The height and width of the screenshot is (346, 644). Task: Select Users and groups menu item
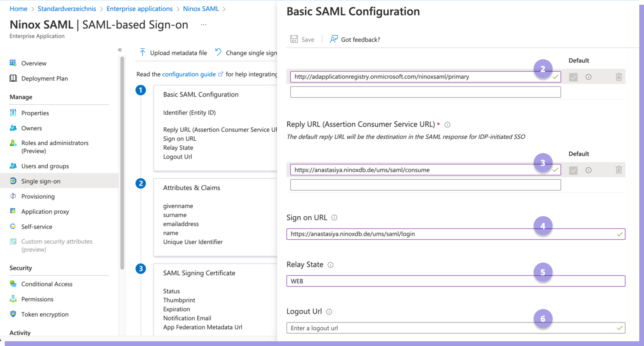(x=45, y=166)
